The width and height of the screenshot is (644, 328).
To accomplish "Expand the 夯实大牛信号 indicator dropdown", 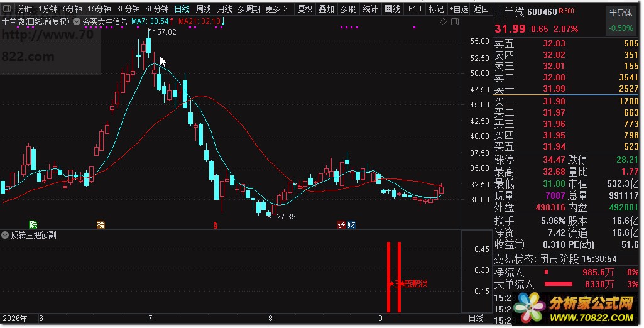I will [77, 21].
